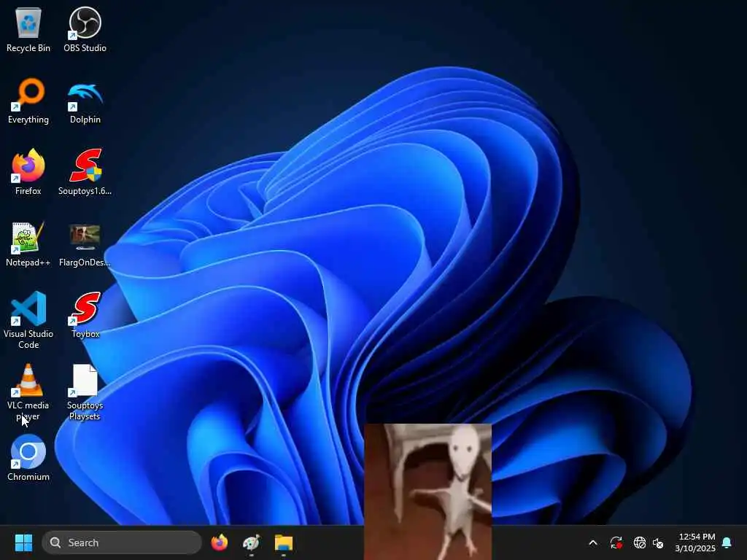Select the FlargOnDes... desktop file icon
This screenshot has width=747, height=560.
(x=85, y=244)
